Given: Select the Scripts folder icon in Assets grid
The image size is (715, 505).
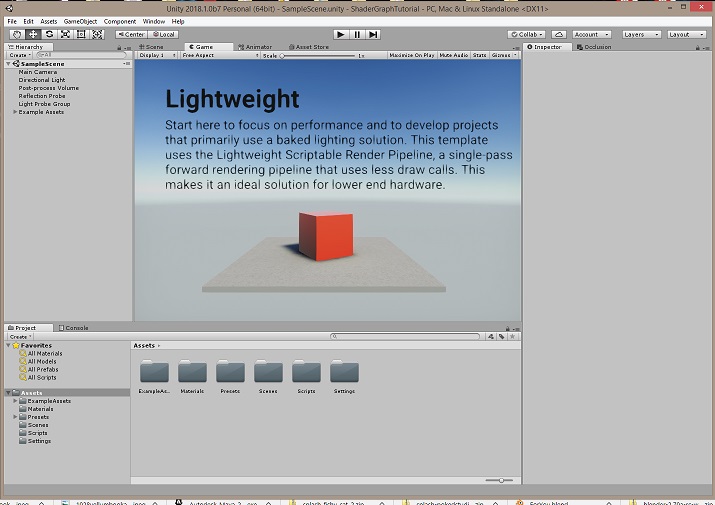Looking at the screenshot, I should pyautogui.click(x=306, y=372).
